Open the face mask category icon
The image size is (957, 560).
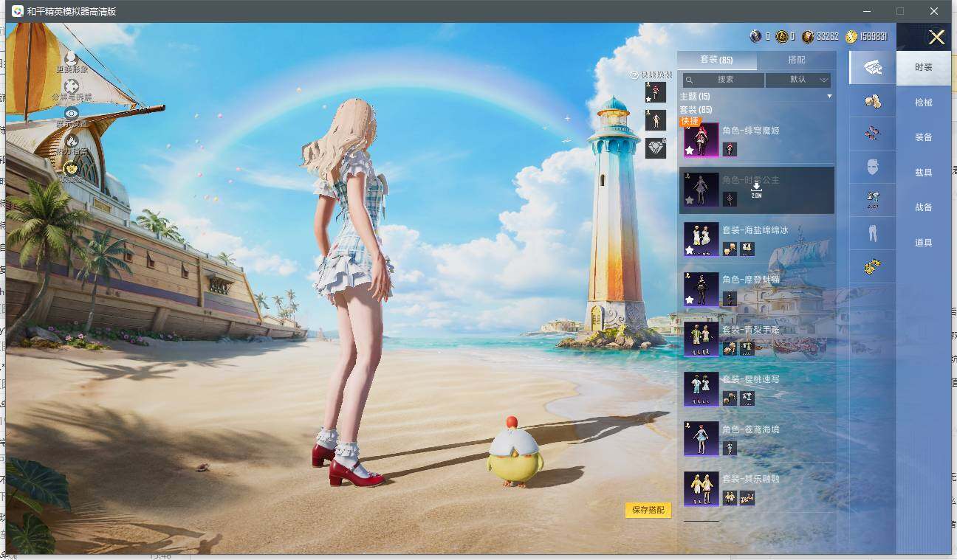873,167
